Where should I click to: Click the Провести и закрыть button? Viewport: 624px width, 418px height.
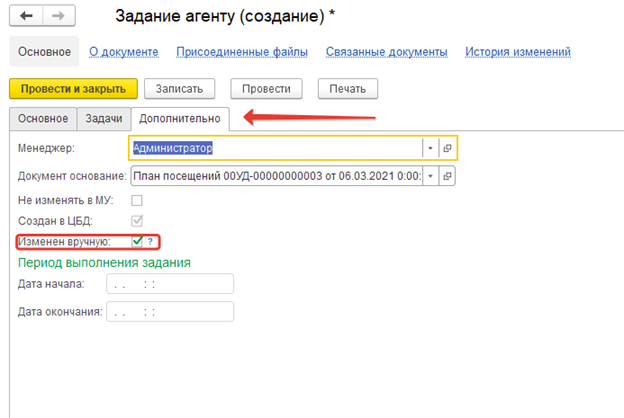click(73, 88)
